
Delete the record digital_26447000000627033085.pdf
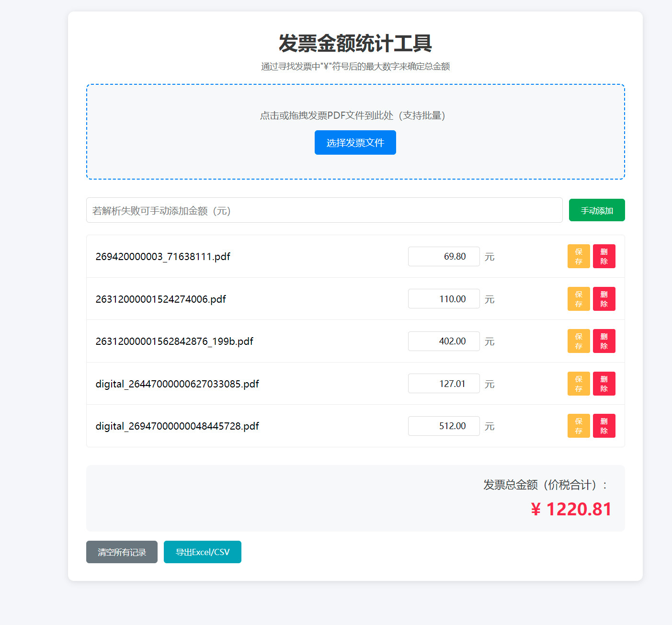[604, 383]
